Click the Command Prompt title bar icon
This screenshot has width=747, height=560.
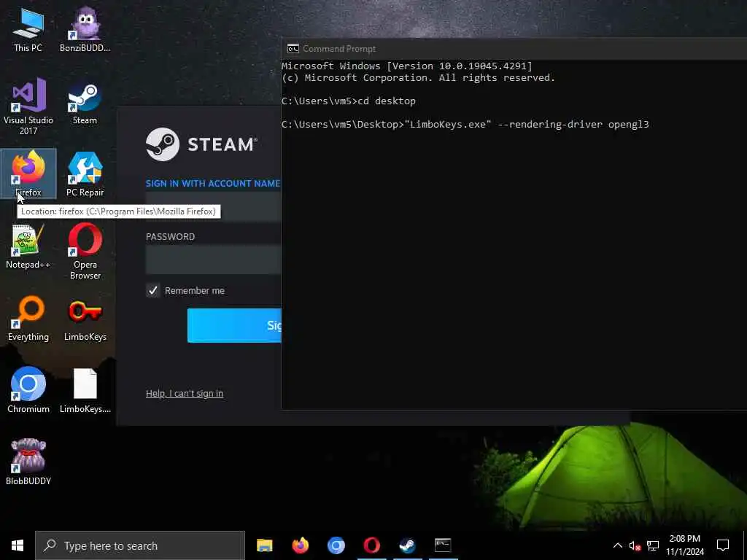tap(293, 49)
